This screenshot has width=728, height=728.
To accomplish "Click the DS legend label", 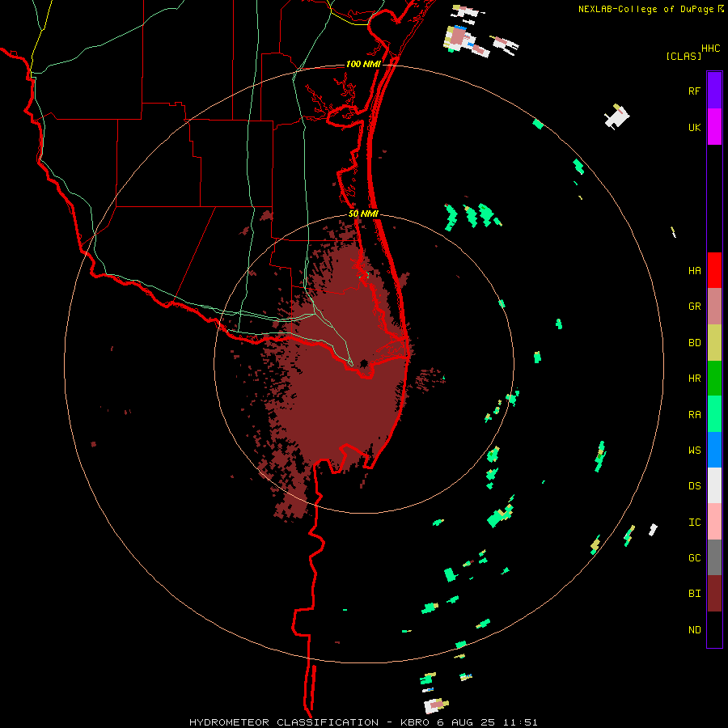I will 694,486.
